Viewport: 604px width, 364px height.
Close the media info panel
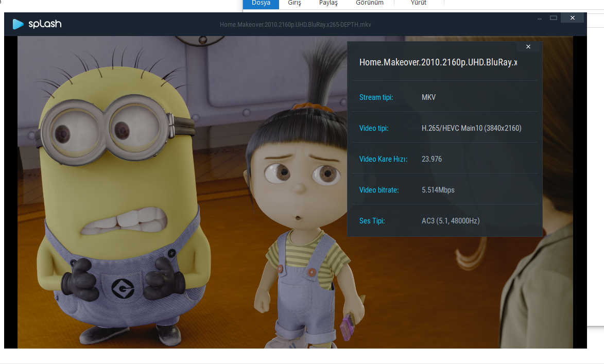(528, 47)
